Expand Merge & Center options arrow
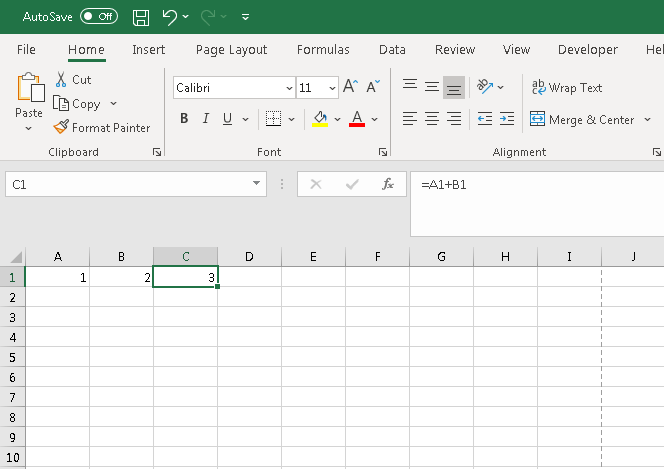The width and height of the screenshot is (664, 469). coord(647,119)
